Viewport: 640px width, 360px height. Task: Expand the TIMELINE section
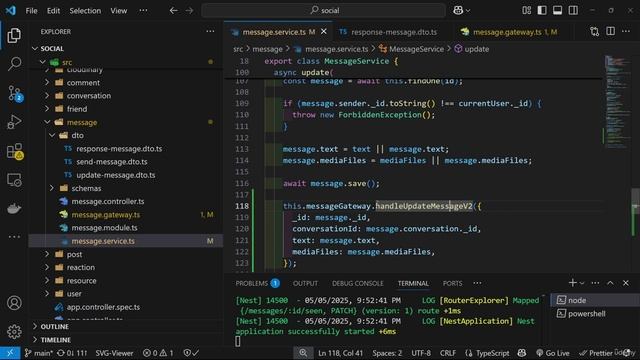[x=56, y=340]
